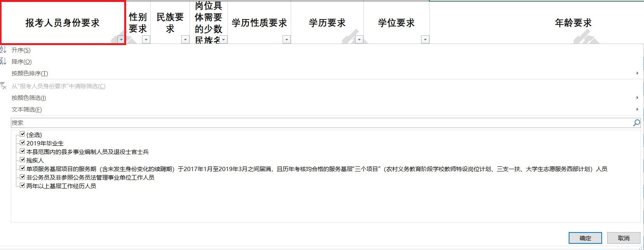Open the 少数民族 column filter dropdown
Screen dimensions: 644x250
click(x=224, y=40)
